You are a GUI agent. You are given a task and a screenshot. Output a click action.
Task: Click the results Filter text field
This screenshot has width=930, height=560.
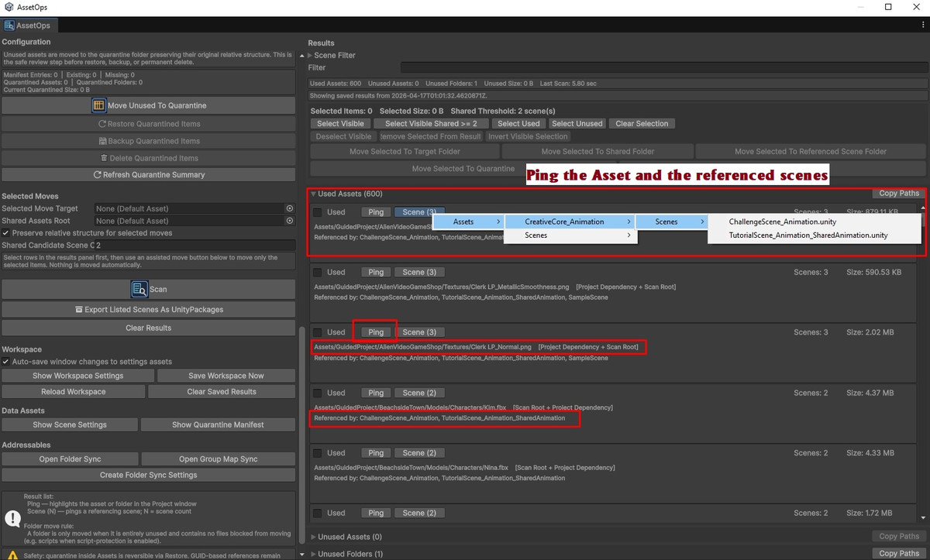(x=663, y=68)
